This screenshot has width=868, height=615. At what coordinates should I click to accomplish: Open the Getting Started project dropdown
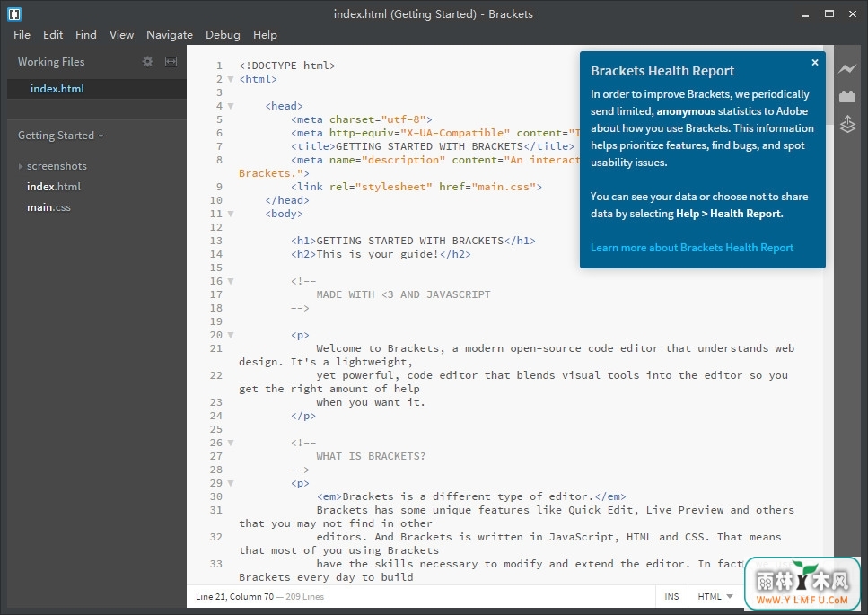60,136
